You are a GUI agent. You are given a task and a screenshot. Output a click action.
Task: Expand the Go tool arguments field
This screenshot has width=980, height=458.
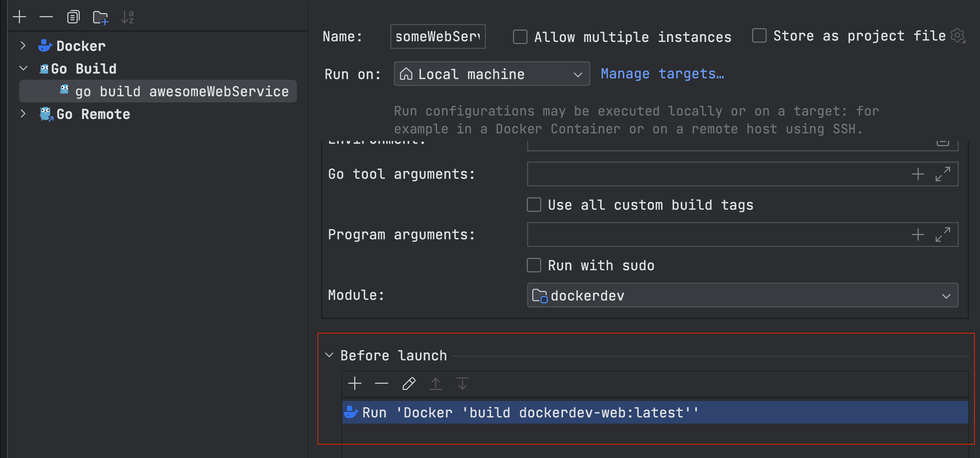click(x=943, y=174)
